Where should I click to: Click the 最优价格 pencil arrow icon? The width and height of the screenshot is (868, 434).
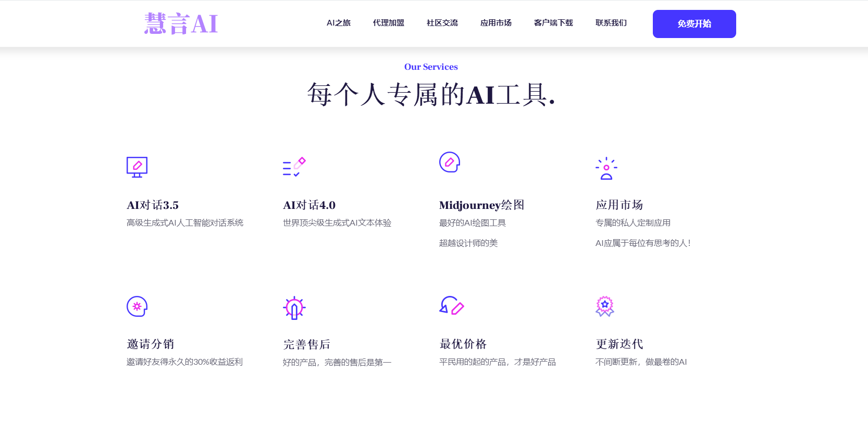(451, 306)
